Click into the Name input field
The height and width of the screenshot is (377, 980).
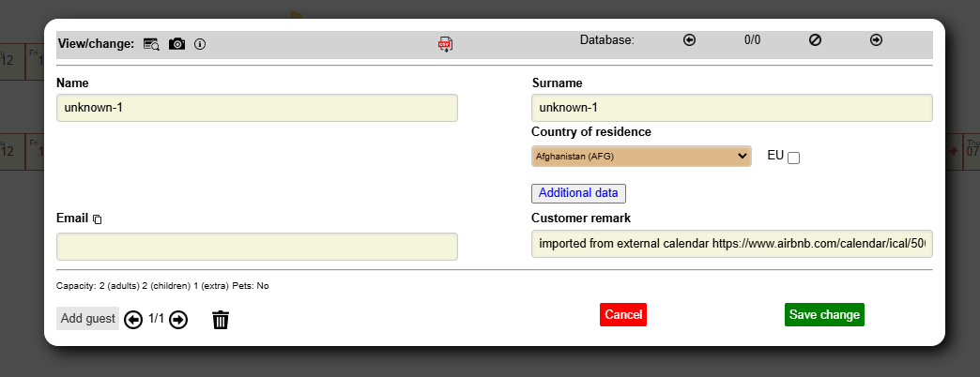pos(257,108)
